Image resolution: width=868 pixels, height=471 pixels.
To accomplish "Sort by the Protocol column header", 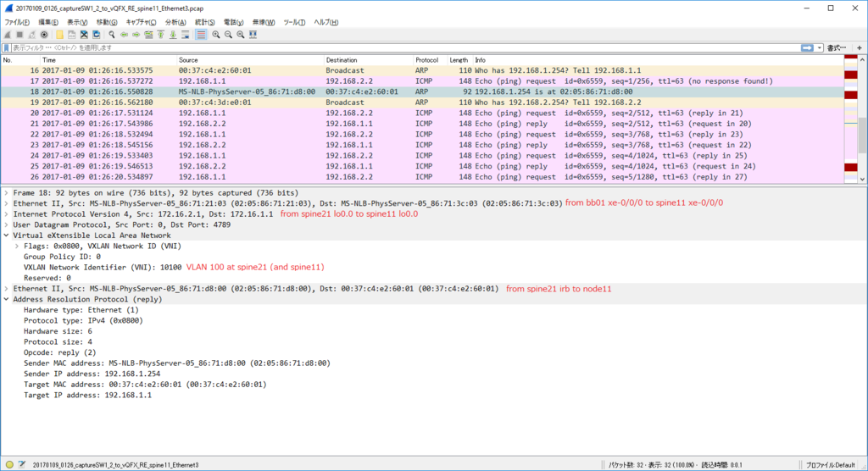I will click(x=430, y=60).
